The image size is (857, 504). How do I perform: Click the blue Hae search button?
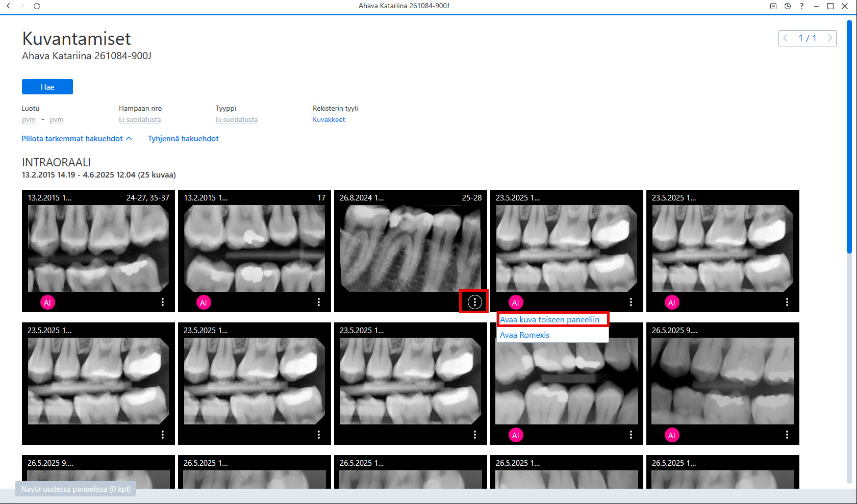pos(47,87)
